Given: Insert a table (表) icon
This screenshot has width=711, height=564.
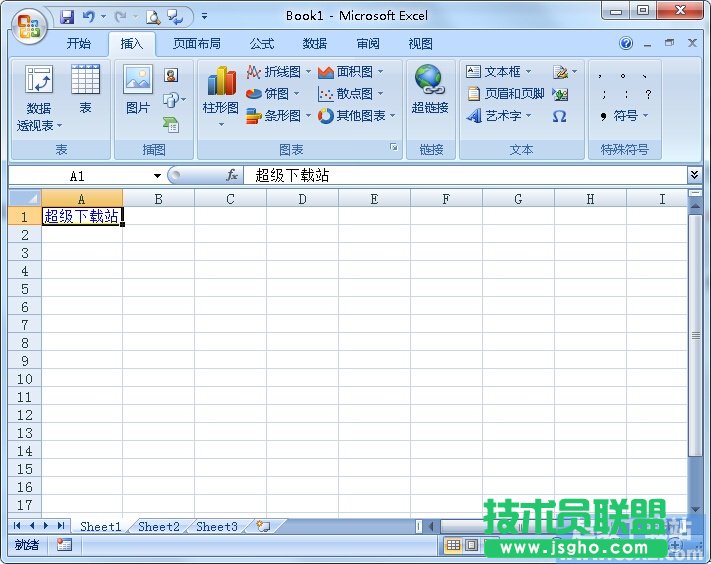Looking at the screenshot, I should [x=85, y=90].
